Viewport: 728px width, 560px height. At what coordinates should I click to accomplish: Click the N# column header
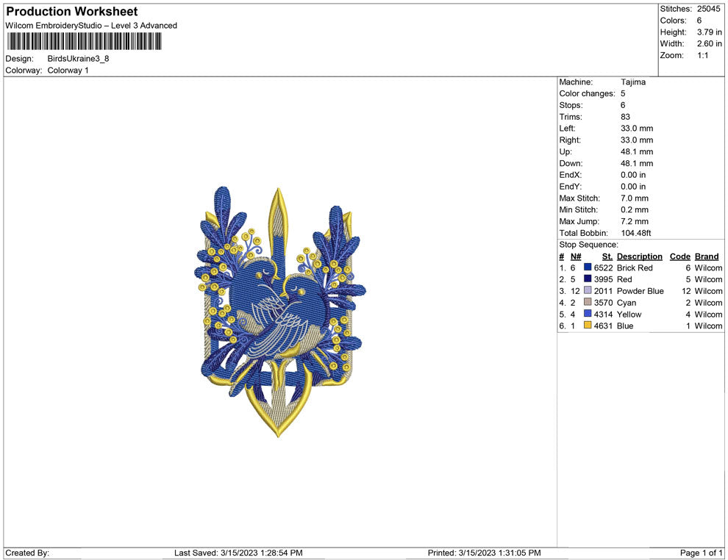point(576,256)
